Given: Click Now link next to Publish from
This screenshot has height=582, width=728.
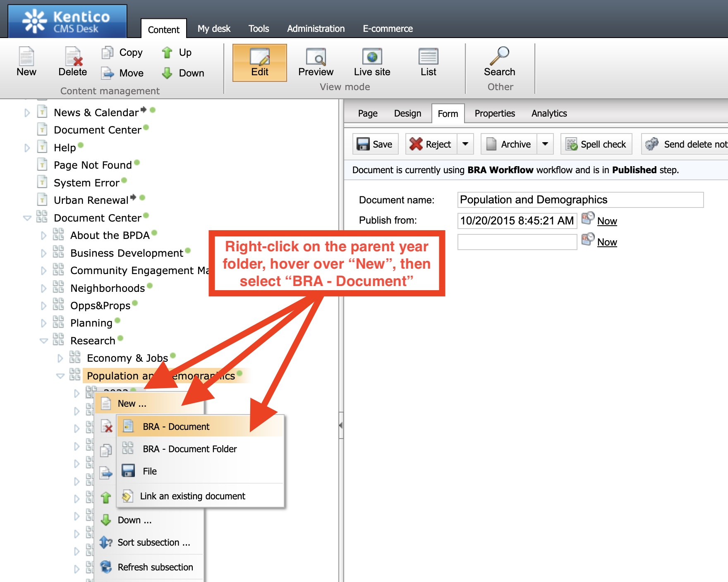Looking at the screenshot, I should click(x=607, y=221).
